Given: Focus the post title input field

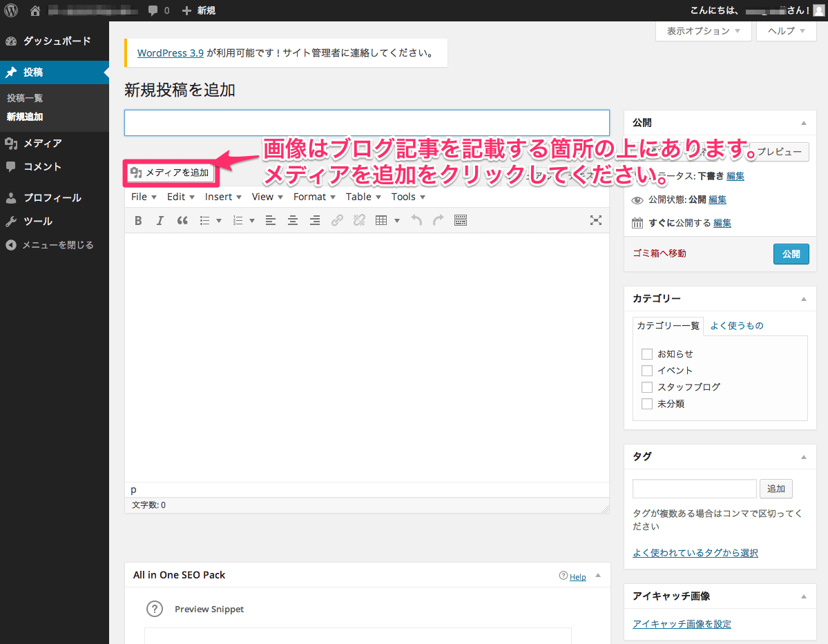Looking at the screenshot, I should tap(367, 123).
